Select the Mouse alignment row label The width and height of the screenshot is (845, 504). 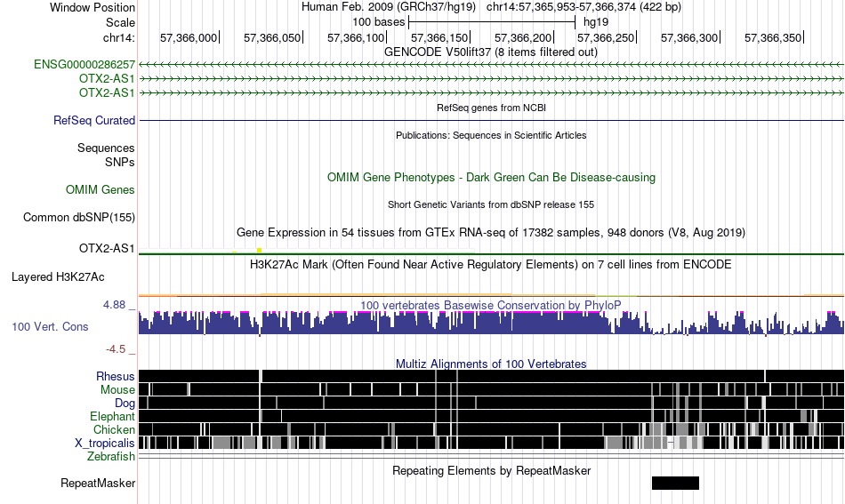(117, 390)
